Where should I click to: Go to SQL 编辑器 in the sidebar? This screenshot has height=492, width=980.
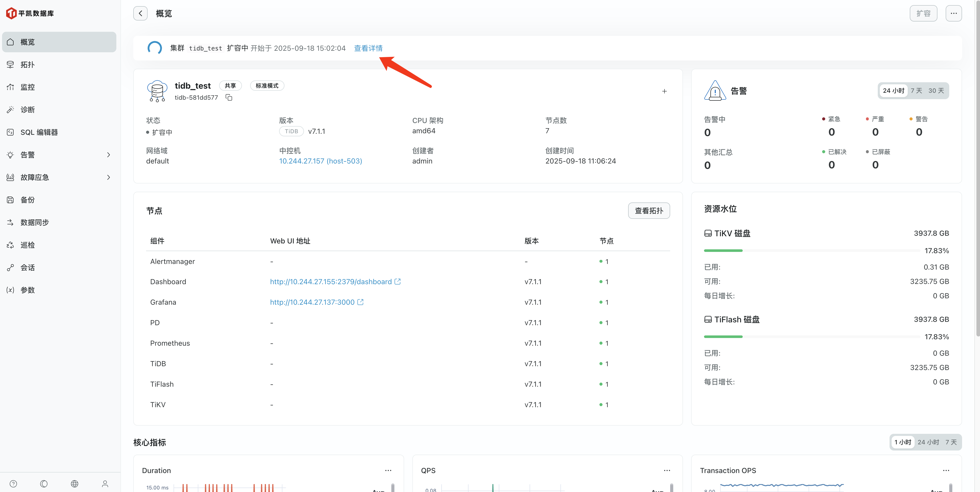click(39, 132)
